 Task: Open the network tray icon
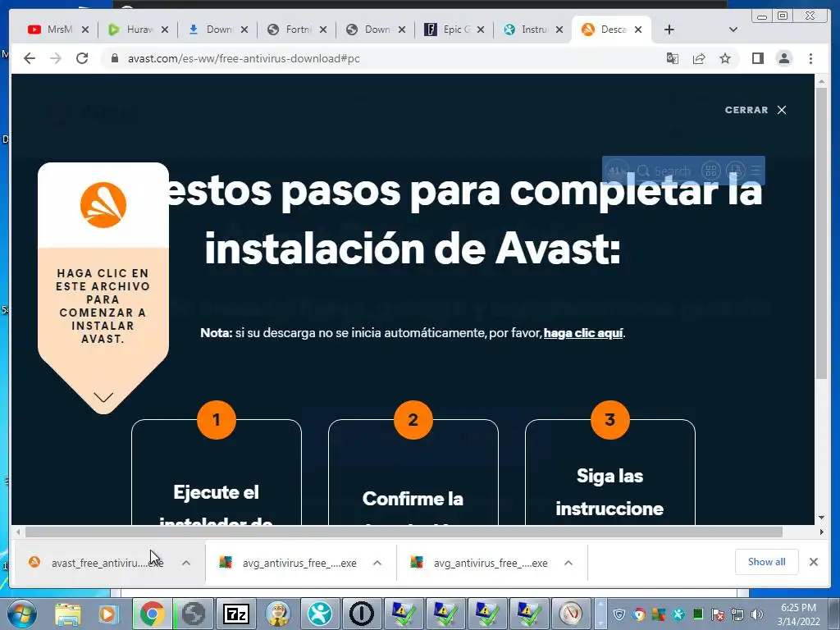(737, 614)
